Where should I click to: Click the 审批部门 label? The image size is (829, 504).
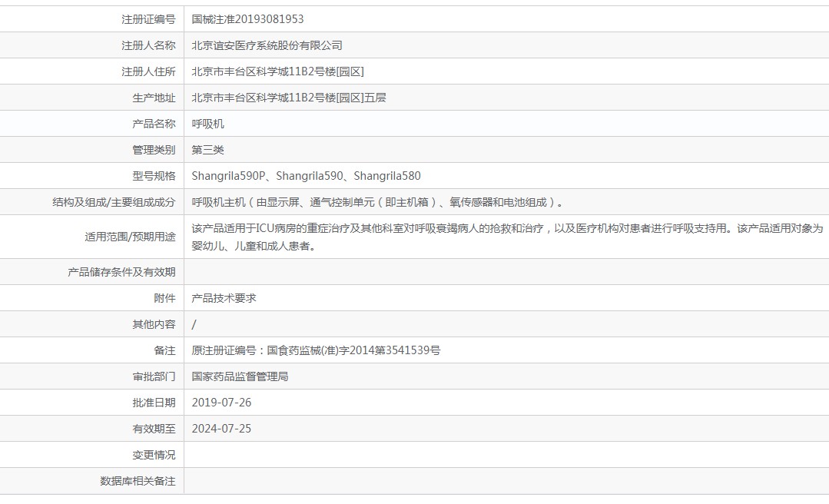click(154, 376)
